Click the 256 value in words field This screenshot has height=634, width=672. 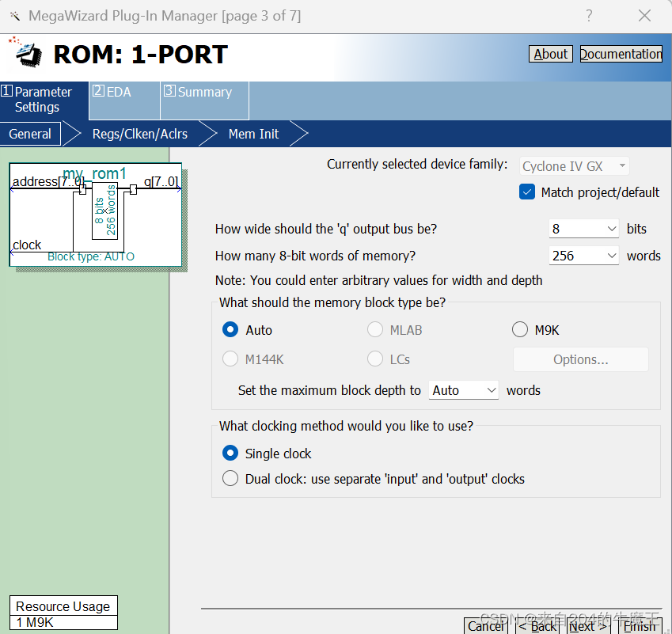[563, 256]
